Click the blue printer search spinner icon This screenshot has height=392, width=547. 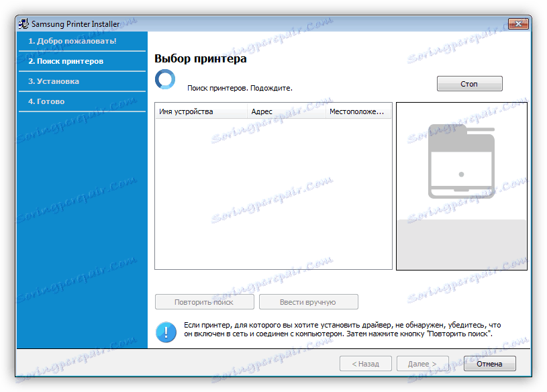coord(165,79)
